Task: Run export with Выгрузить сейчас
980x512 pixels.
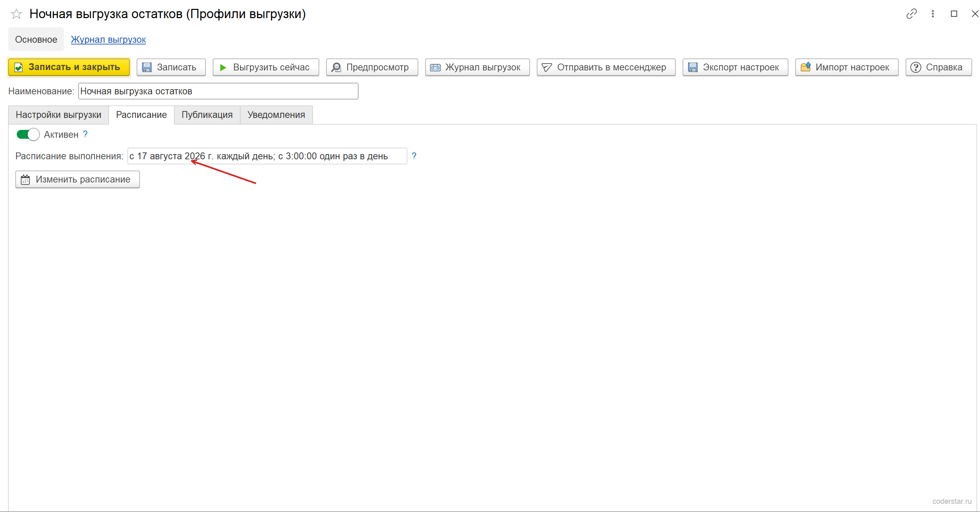Action: click(266, 67)
